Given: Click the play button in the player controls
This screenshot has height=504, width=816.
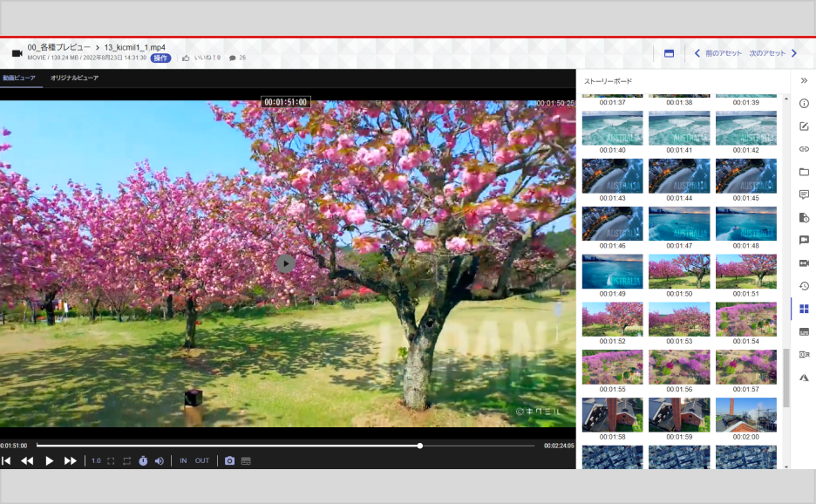Looking at the screenshot, I should pos(50,460).
